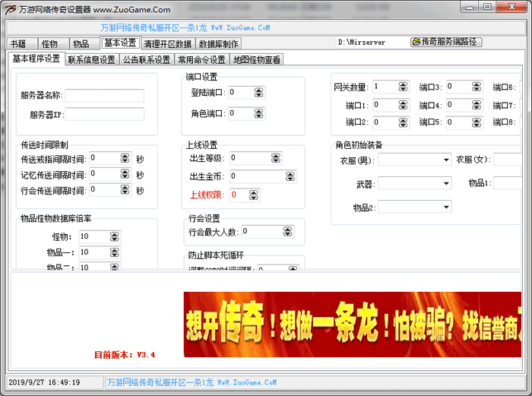Click 传送戒指间隔时间 spinner arrows
The width and height of the screenshot is (532, 396).
[x=125, y=158]
